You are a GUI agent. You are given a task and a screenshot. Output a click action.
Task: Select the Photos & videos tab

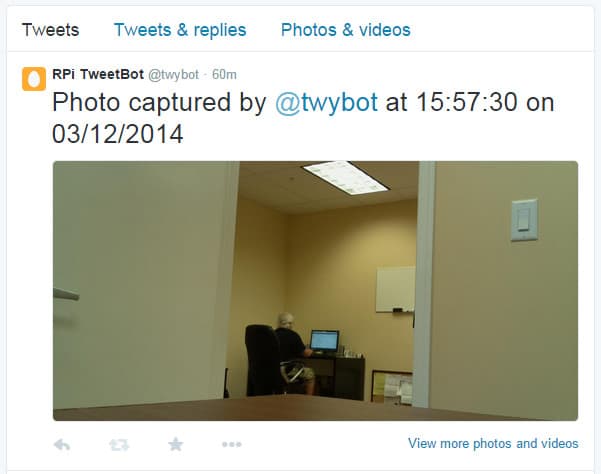click(x=346, y=30)
